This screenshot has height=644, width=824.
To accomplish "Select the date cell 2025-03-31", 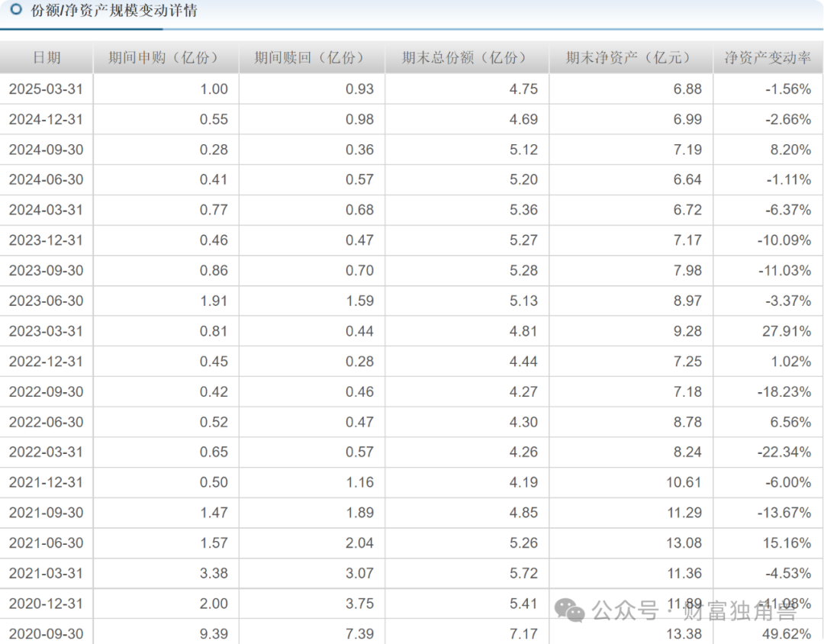I will coord(47,89).
